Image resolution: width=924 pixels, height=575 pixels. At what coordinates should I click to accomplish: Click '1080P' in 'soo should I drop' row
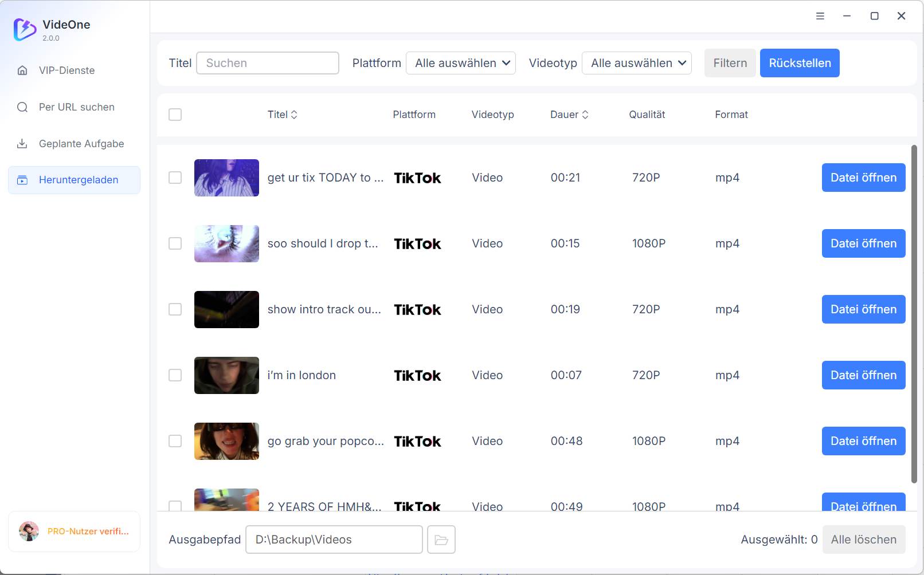pos(649,243)
